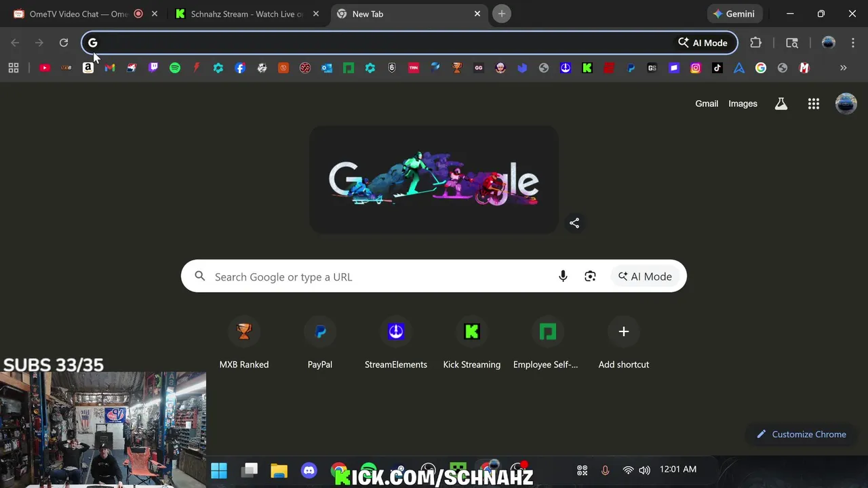Screen dimensions: 868x488
Task: Open Search Labs flask icon
Action: coord(781,104)
